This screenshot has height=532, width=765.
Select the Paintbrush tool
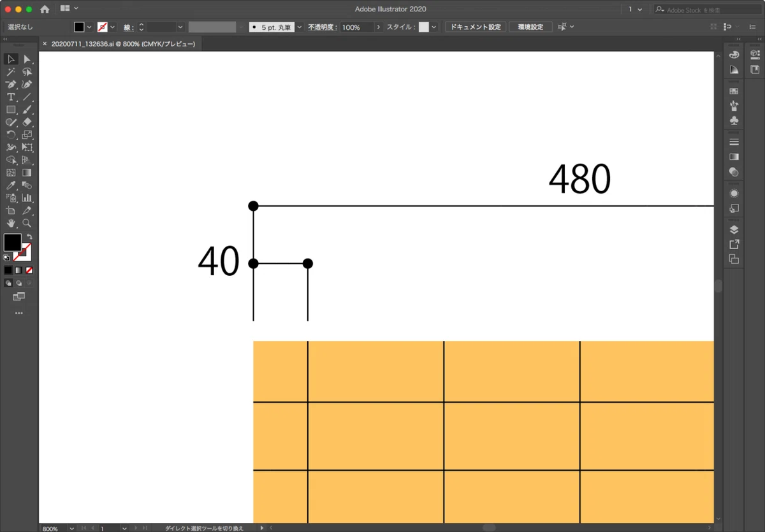pos(27,110)
